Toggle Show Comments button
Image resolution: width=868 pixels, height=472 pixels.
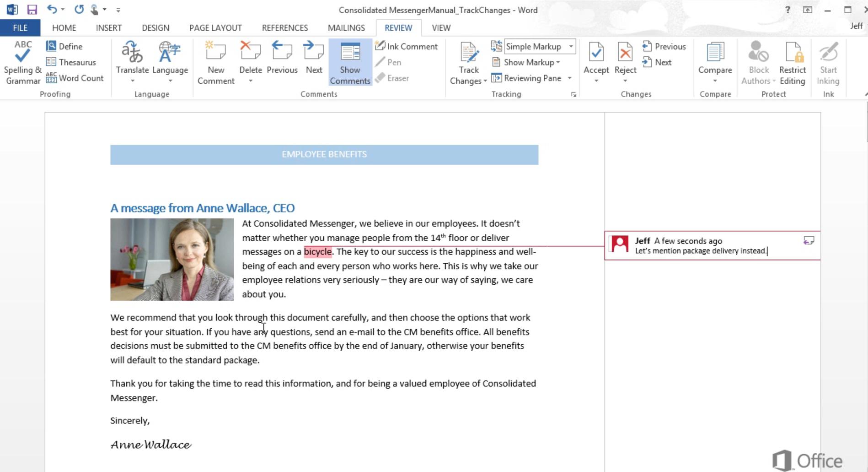point(350,63)
